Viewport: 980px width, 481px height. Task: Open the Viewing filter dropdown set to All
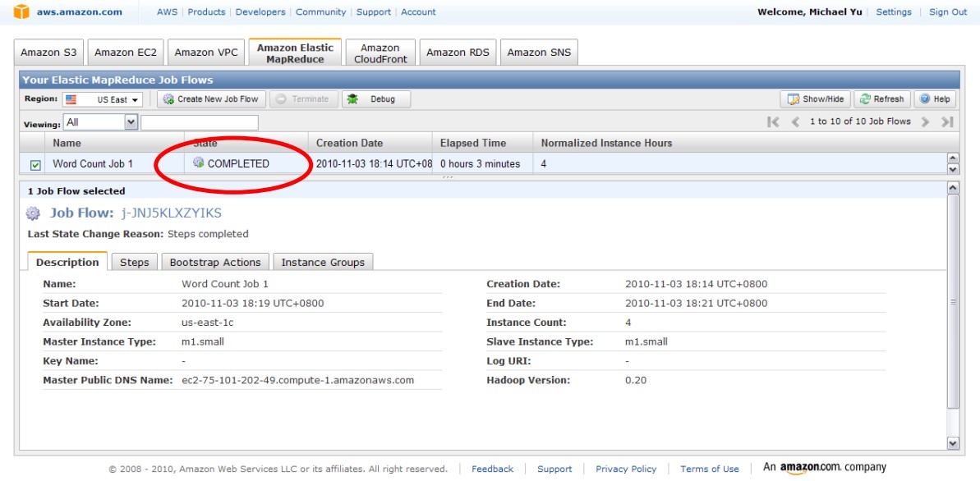click(x=100, y=122)
